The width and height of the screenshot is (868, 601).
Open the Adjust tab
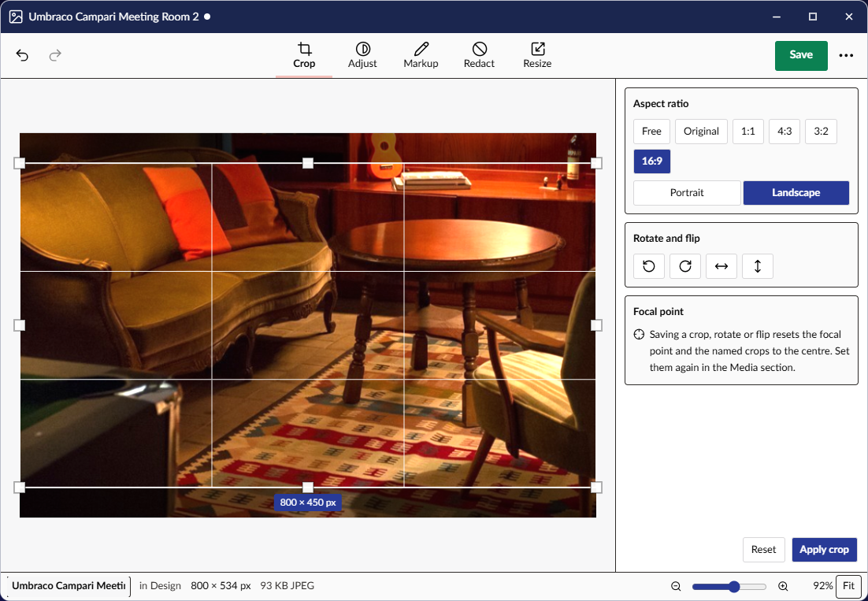[x=362, y=55]
